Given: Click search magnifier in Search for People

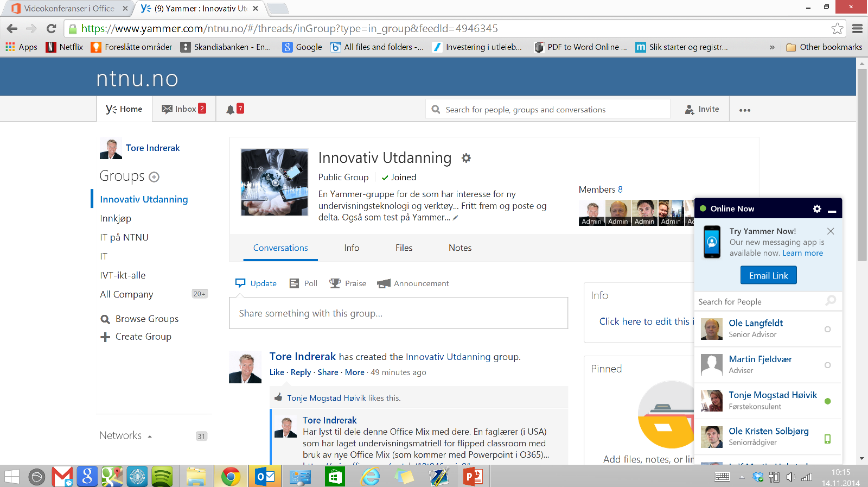Looking at the screenshot, I should pos(831,301).
